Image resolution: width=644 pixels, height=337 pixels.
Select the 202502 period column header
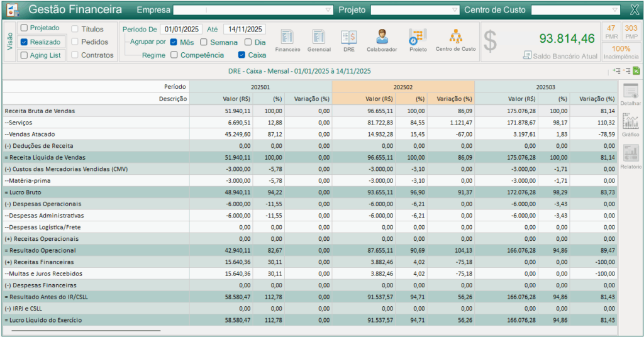(x=403, y=87)
